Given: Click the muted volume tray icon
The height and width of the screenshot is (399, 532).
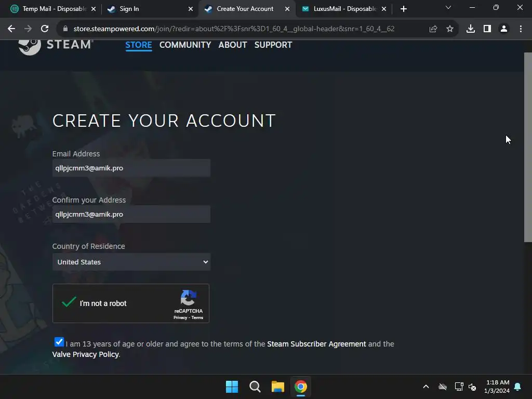Looking at the screenshot, I should click(472, 387).
